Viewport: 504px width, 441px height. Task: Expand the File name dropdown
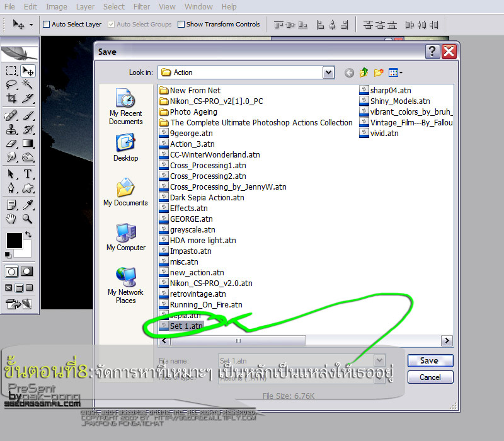pyautogui.click(x=379, y=360)
